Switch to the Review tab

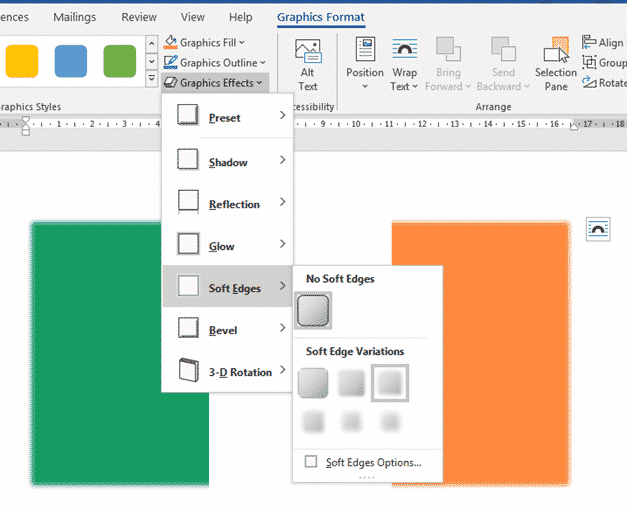pyautogui.click(x=139, y=17)
